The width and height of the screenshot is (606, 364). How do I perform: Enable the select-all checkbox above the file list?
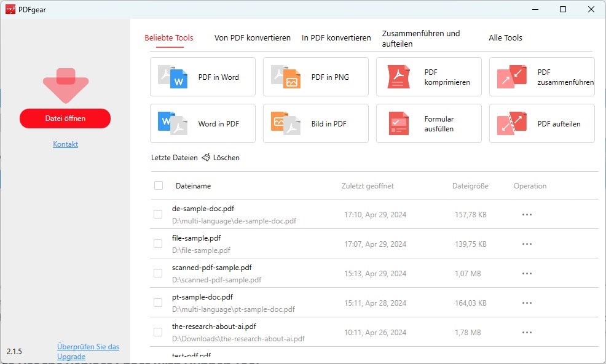pyautogui.click(x=157, y=185)
